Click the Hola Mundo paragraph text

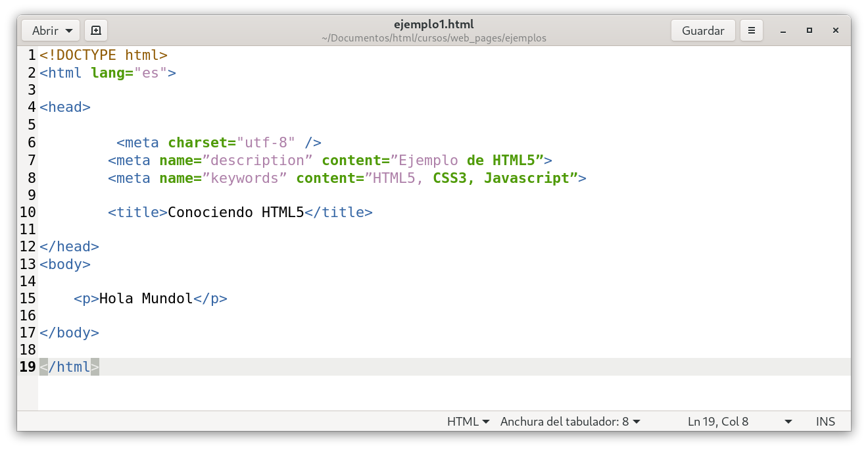[x=145, y=299]
